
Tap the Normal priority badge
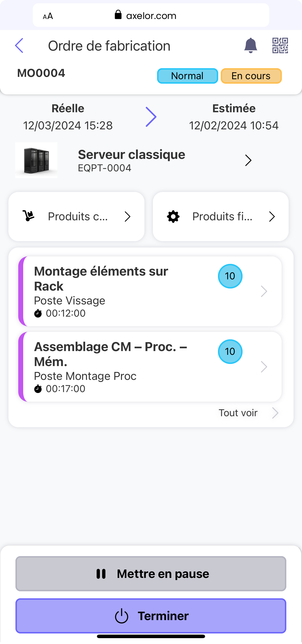(x=187, y=76)
